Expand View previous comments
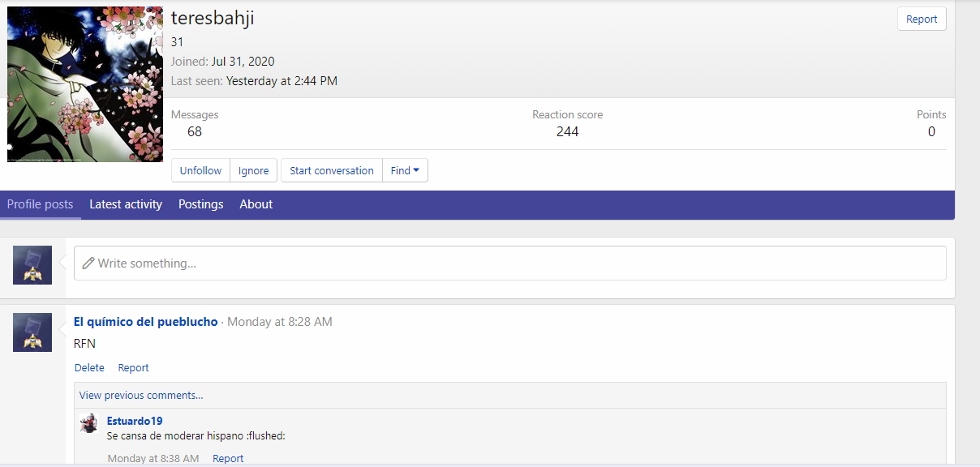The width and height of the screenshot is (980, 467). [x=141, y=396]
